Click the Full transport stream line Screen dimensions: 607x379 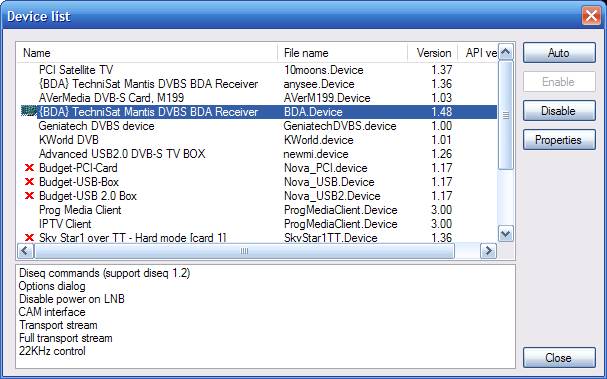[65, 338]
